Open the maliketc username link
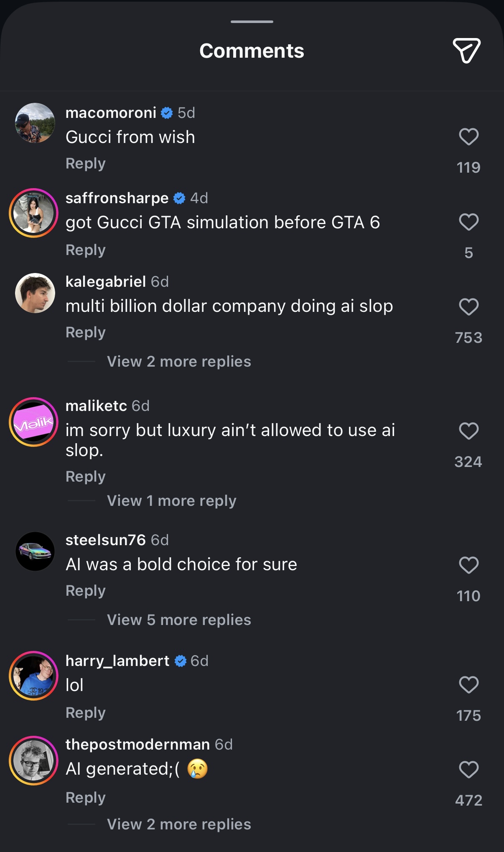Image resolution: width=504 pixels, height=852 pixels. click(96, 406)
